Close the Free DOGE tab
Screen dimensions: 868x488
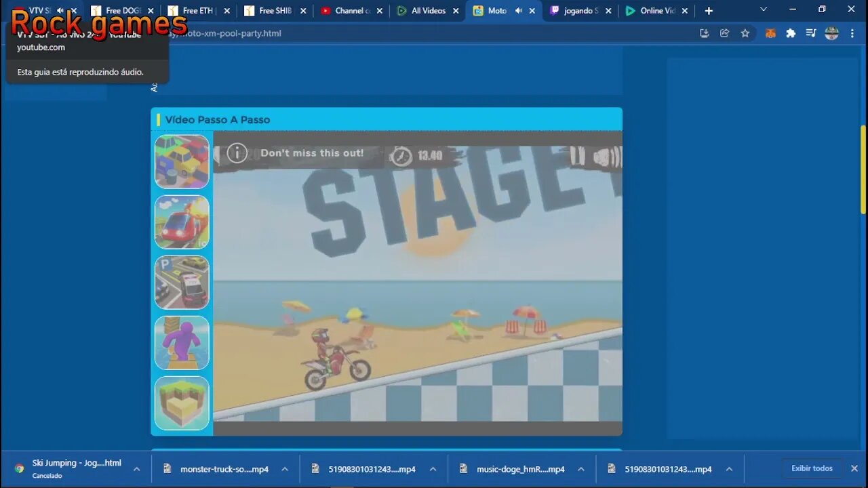click(x=151, y=11)
